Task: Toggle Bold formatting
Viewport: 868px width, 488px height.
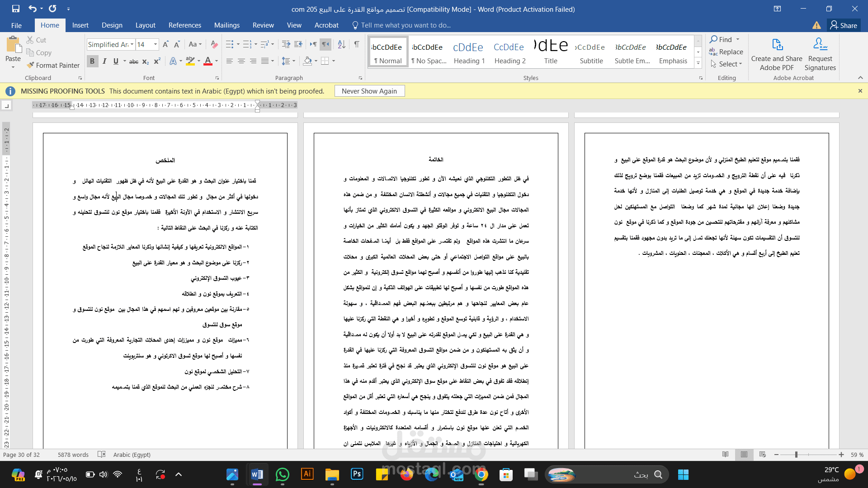Action: [92, 61]
